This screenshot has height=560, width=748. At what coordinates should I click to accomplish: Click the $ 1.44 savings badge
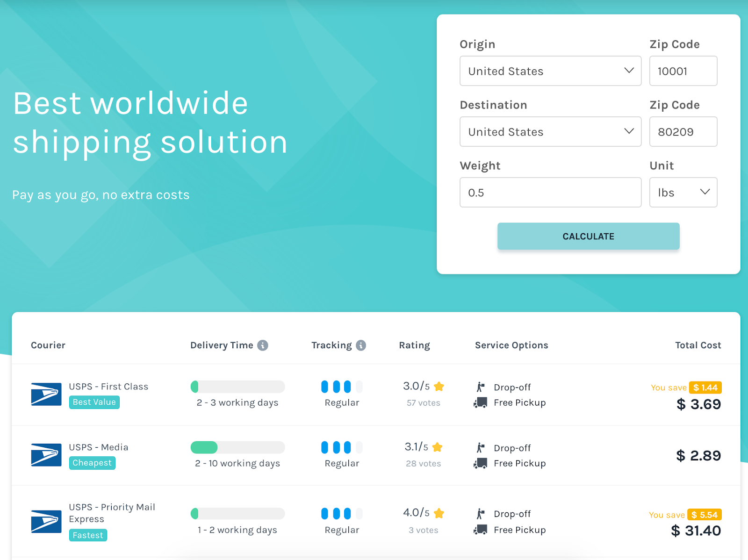[x=705, y=388]
